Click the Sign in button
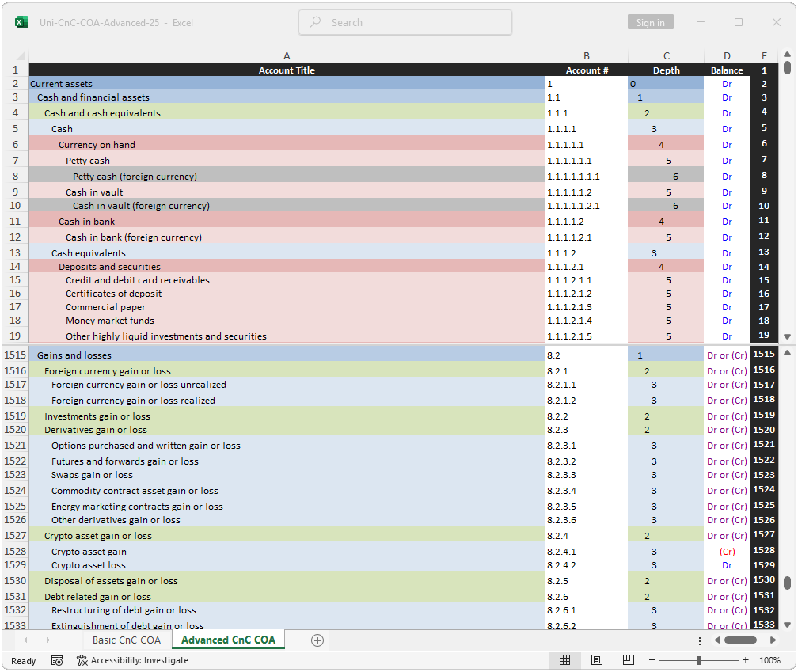Viewport: 798px width, 672px height. pyautogui.click(x=651, y=22)
